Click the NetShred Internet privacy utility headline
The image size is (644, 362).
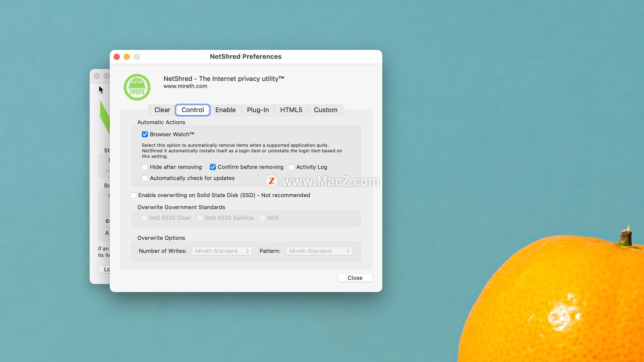tap(224, 79)
